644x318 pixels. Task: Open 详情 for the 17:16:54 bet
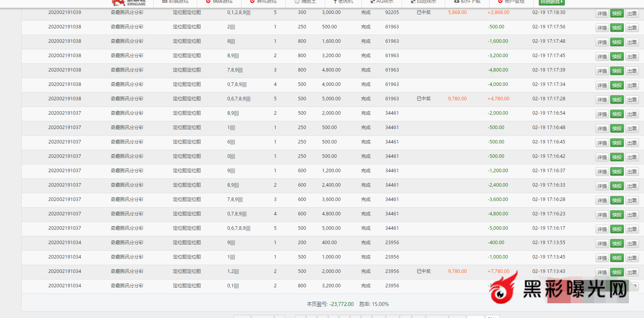point(602,114)
